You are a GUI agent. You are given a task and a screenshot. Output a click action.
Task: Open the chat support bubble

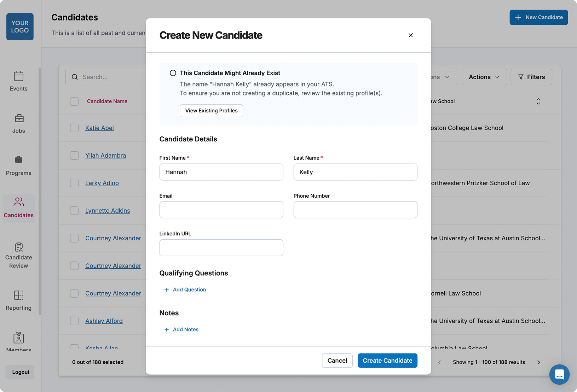point(559,374)
